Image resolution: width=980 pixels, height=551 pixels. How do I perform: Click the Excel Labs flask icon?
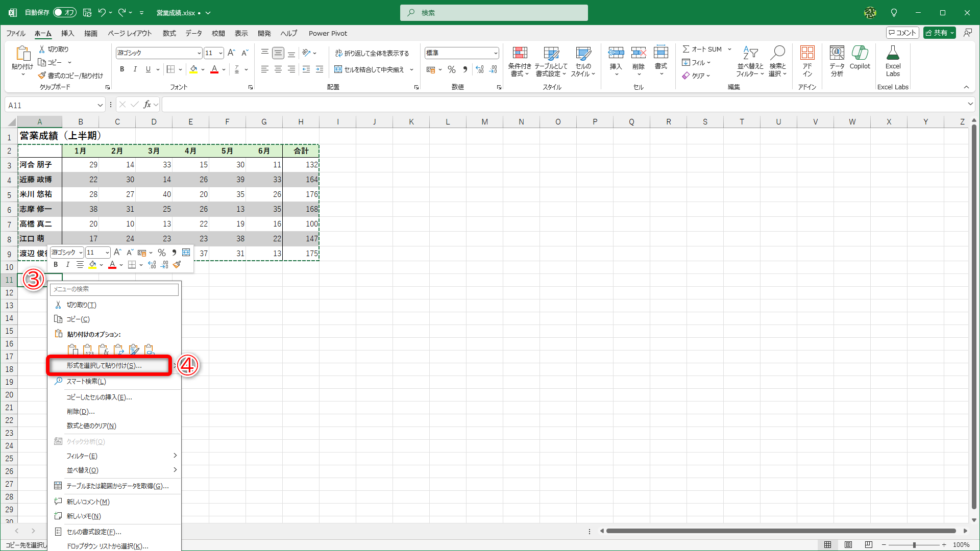[x=893, y=53]
